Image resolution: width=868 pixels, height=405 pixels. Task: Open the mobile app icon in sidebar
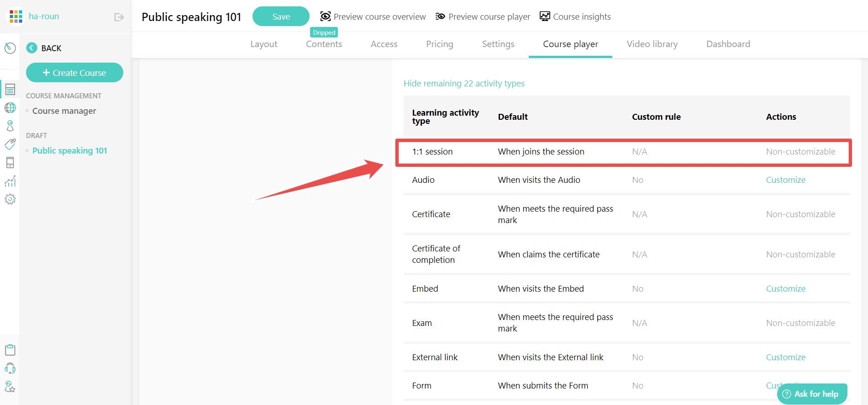pyautogui.click(x=10, y=163)
